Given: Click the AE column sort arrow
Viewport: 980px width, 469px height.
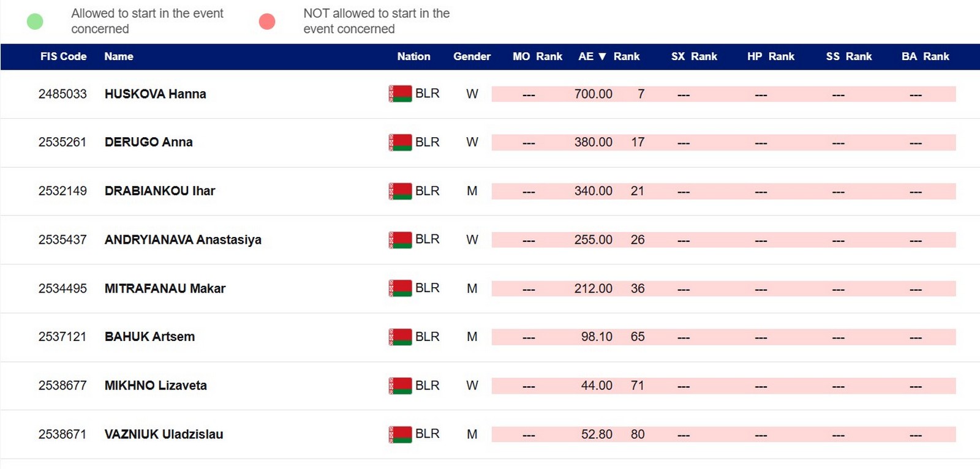Looking at the screenshot, I should [602, 56].
